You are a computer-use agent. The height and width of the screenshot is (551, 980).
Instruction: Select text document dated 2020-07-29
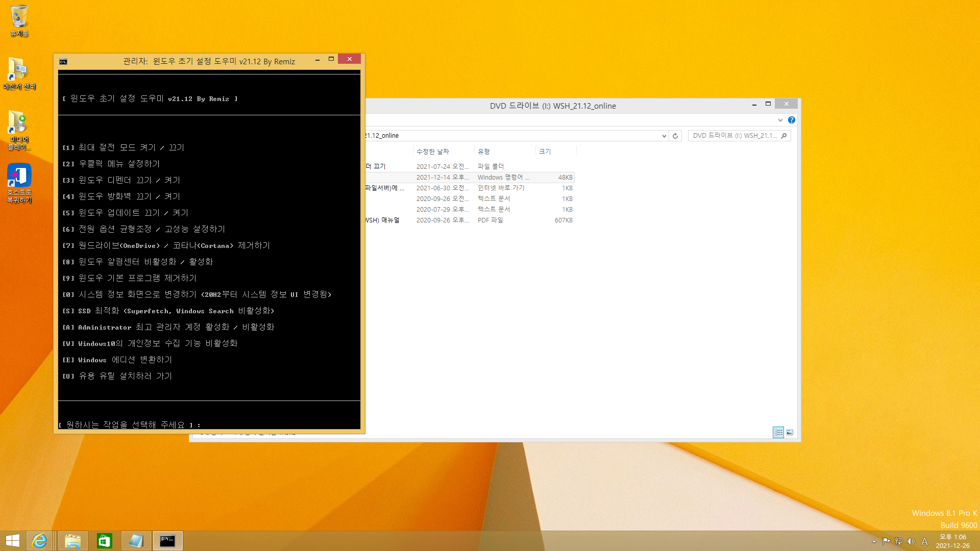tap(470, 209)
